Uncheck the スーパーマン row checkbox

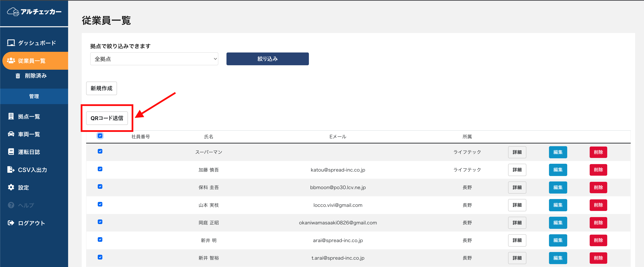100,151
